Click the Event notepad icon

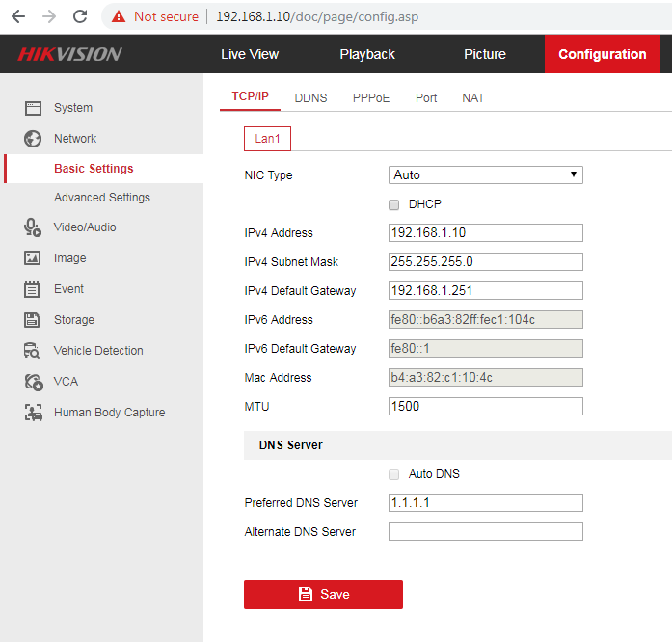(33, 289)
